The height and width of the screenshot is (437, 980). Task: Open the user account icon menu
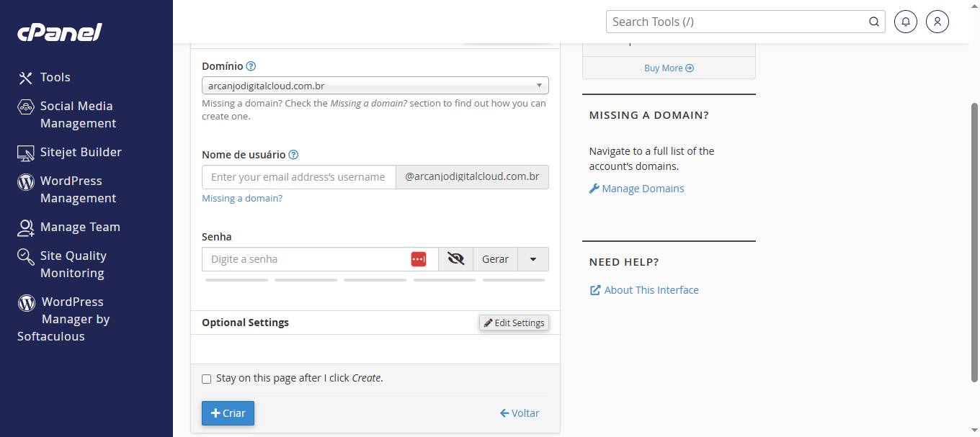[x=937, y=22]
